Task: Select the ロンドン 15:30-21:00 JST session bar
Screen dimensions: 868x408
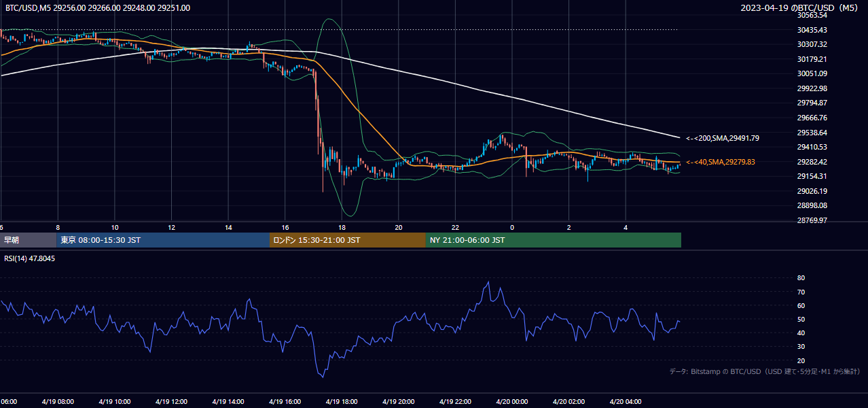Action: click(348, 240)
